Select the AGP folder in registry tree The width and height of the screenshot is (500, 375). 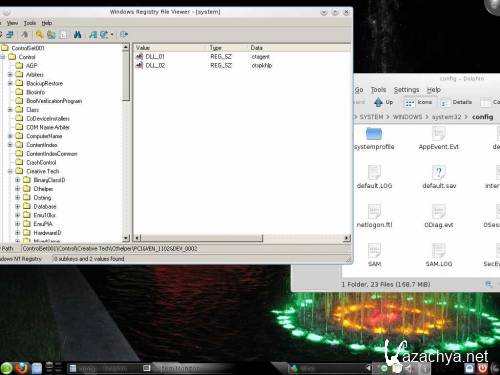pos(27,66)
